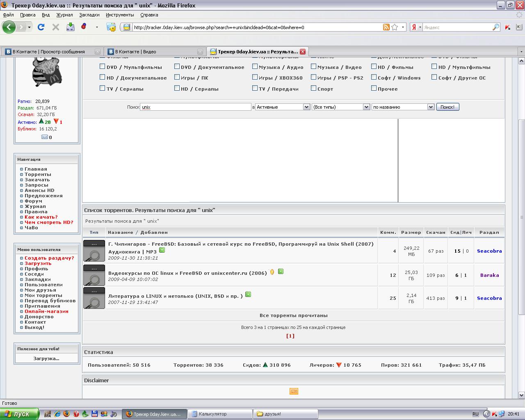The width and height of the screenshot is (525, 420).
Task: Run search with the Yandex magnifier icon
Action: [496, 27]
